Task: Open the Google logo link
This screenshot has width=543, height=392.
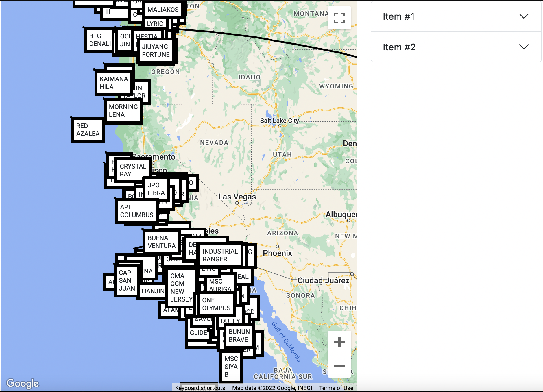Action: click(x=23, y=383)
